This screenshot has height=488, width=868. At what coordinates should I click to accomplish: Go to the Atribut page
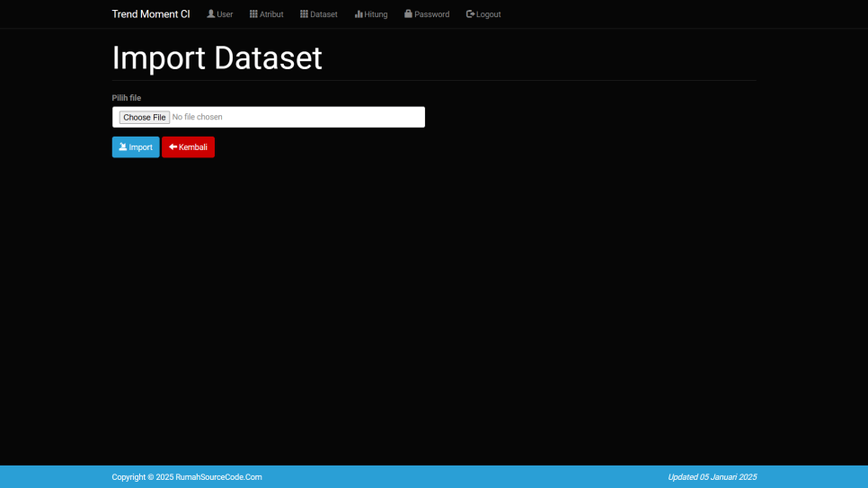coord(266,14)
